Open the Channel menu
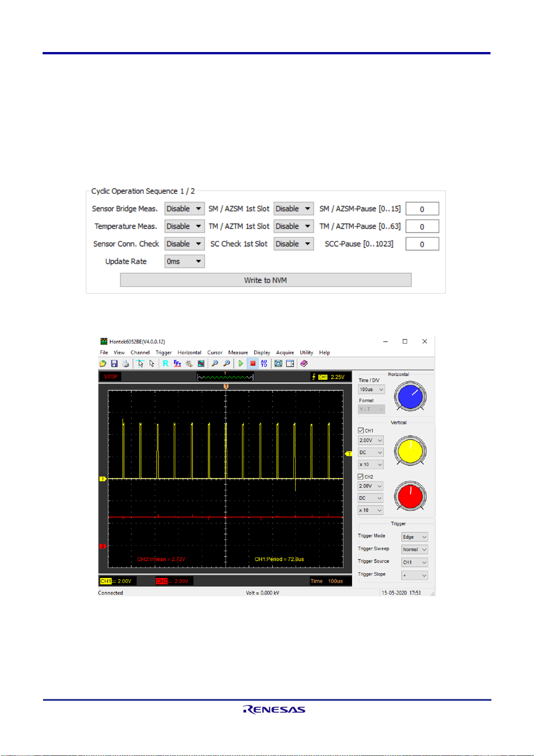Screen dimensions: 534x756 tap(140, 353)
